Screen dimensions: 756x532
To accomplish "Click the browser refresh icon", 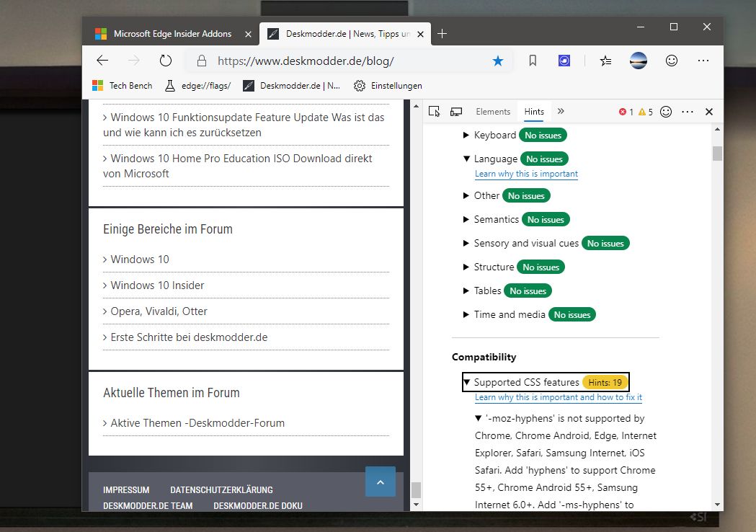I will pyautogui.click(x=165, y=61).
